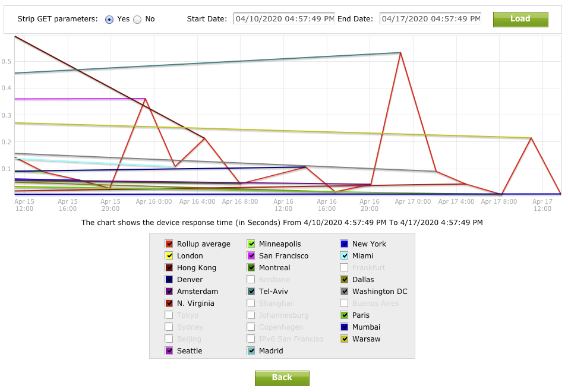Uncheck the New York checkbox
Screen dimensions: 568x392
345,244
